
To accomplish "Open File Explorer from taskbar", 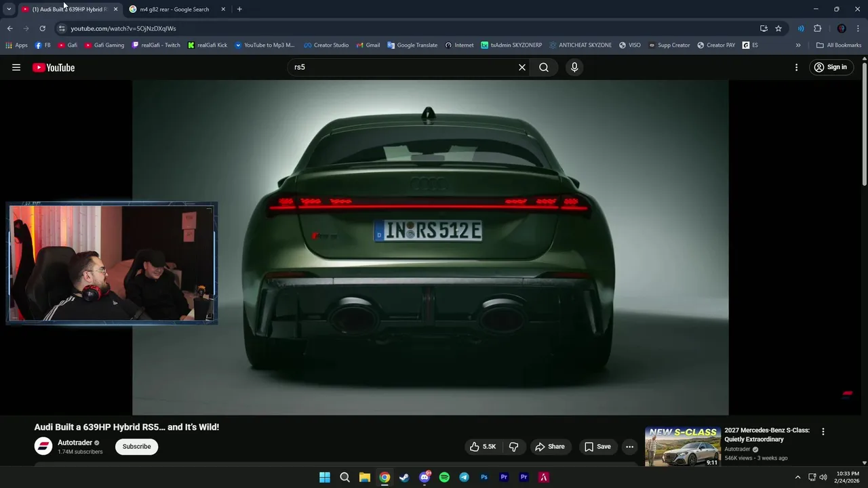I will 365,477.
